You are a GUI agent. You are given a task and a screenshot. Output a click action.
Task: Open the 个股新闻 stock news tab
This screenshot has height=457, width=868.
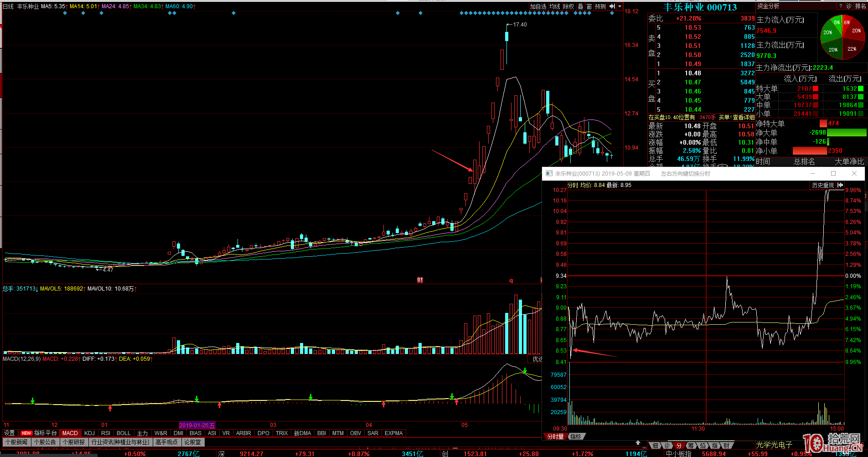point(16,442)
